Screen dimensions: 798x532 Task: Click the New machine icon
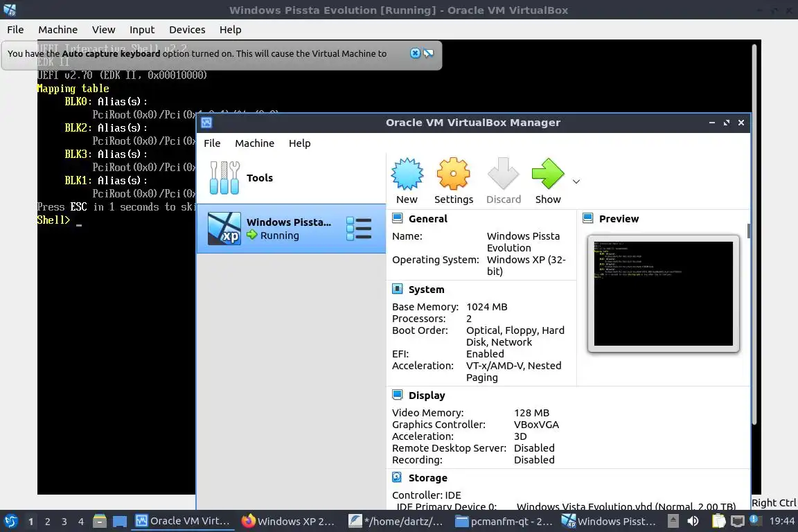pos(407,174)
